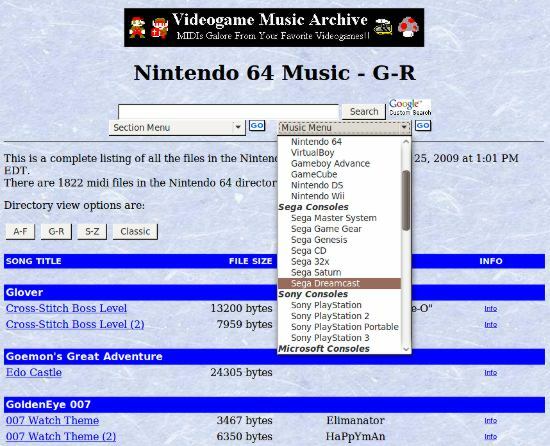Select Sony PlayStation 2 from the list
Screen dimensions: 550x446
point(330,316)
